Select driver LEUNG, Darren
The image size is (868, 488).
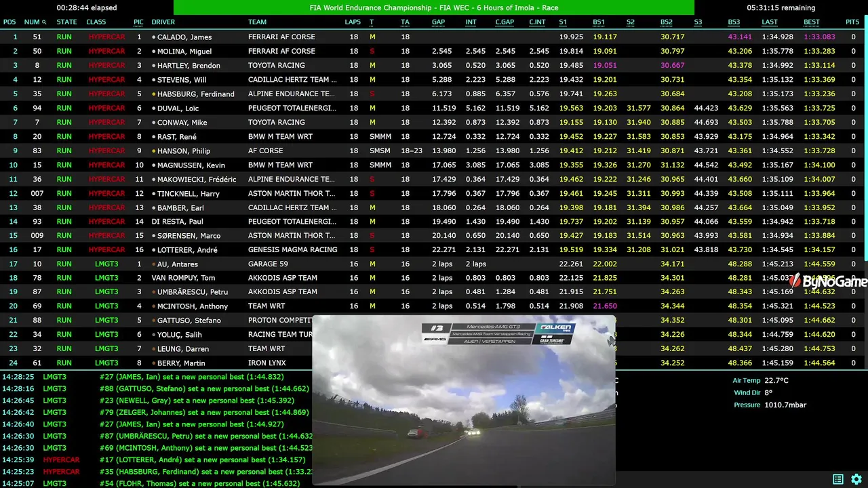pos(183,349)
